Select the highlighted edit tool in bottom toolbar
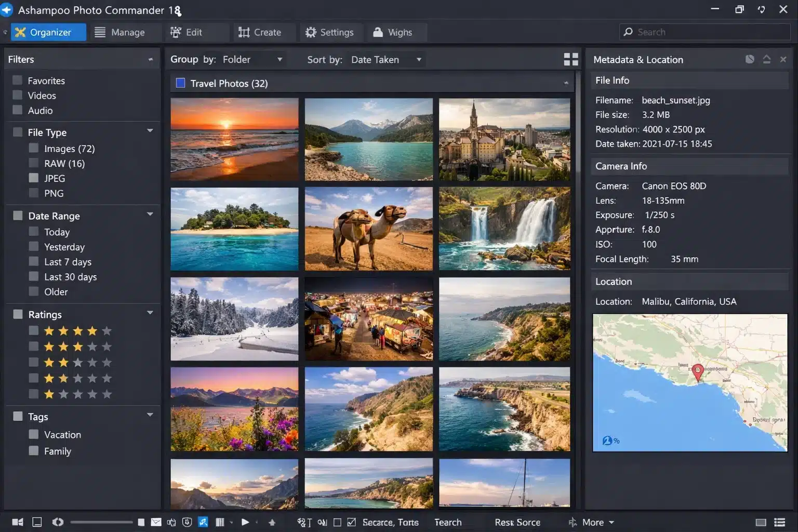The image size is (798, 532). pyautogui.click(x=203, y=522)
